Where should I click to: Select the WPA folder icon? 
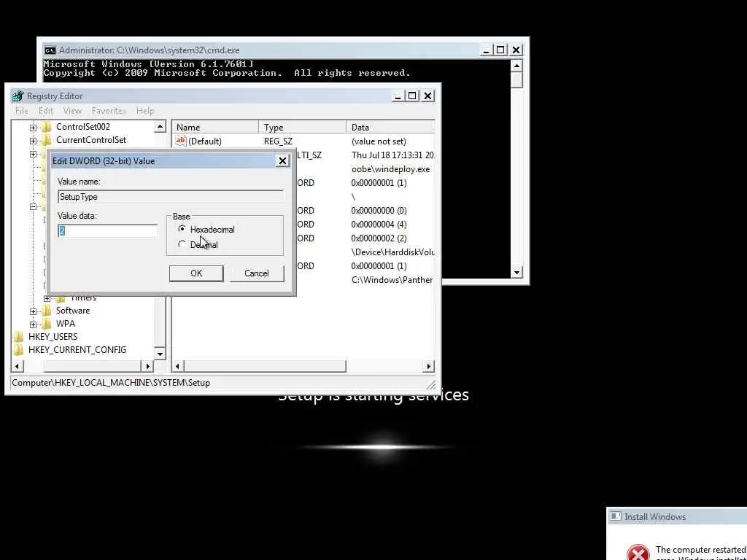46,324
